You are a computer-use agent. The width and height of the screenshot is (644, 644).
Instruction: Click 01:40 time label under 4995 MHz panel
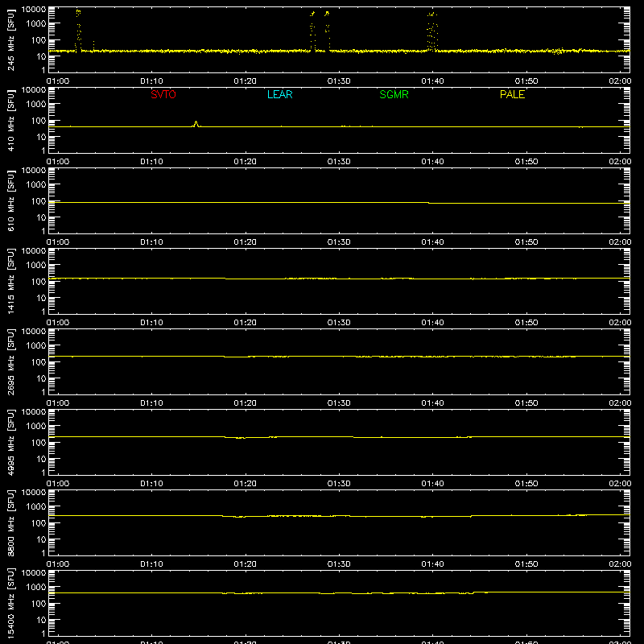(x=432, y=484)
